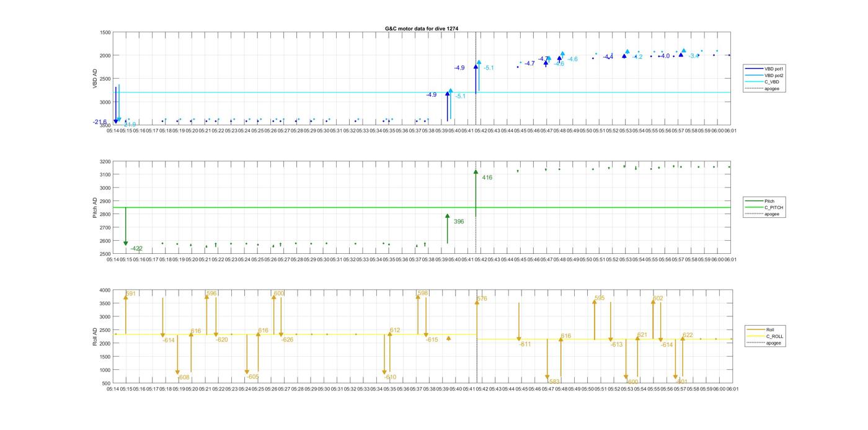This screenshot has width=868, height=430.
Task: Click the '591' roll data label
Action: click(130, 294)
